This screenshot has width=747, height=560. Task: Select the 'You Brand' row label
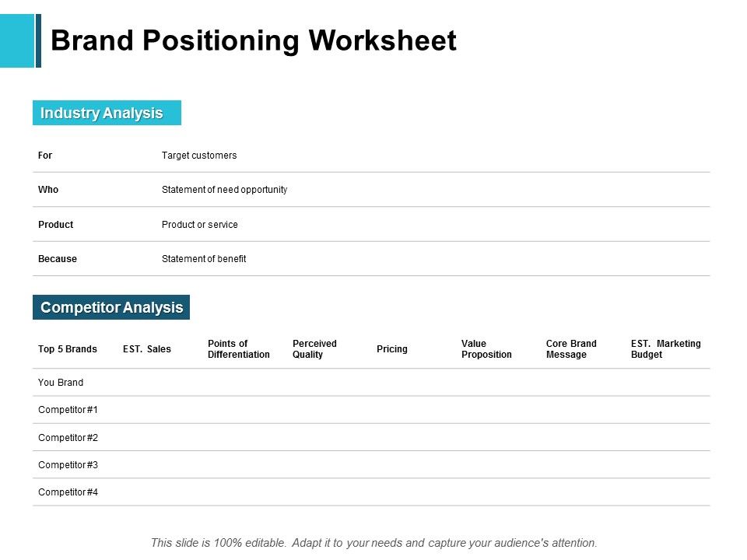tap(61, 383)
